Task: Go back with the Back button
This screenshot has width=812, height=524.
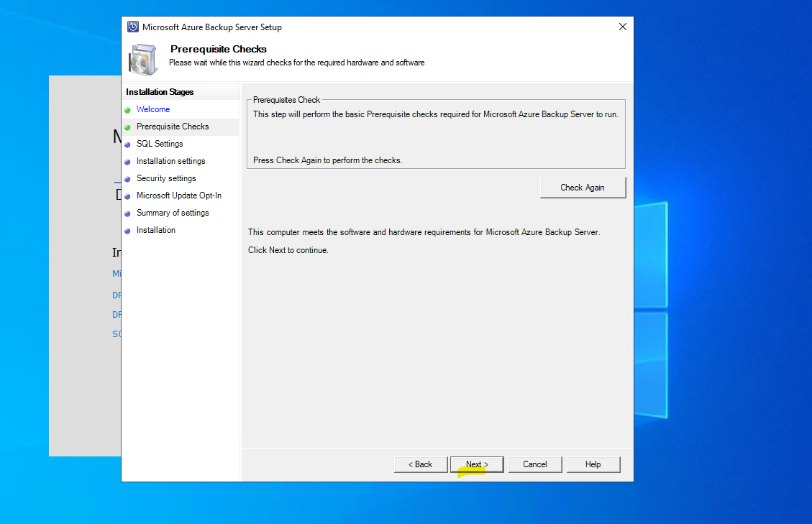Action: (421, 464)
